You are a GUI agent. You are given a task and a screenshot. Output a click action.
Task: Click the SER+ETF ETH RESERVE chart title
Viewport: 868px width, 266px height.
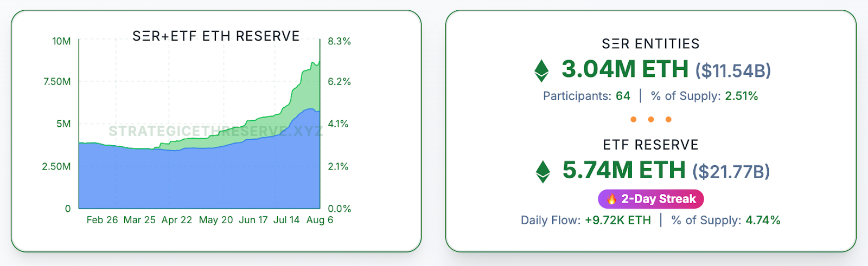coord(216,36)
